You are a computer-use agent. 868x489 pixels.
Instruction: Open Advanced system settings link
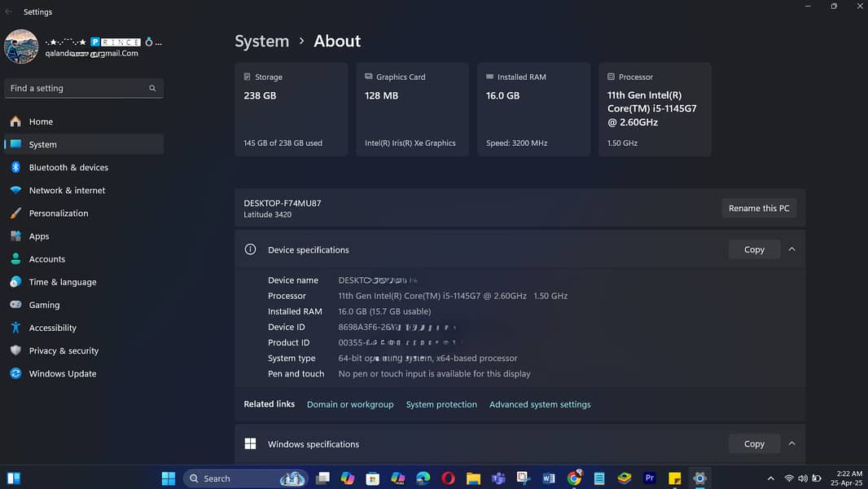[x=540, y=404]
